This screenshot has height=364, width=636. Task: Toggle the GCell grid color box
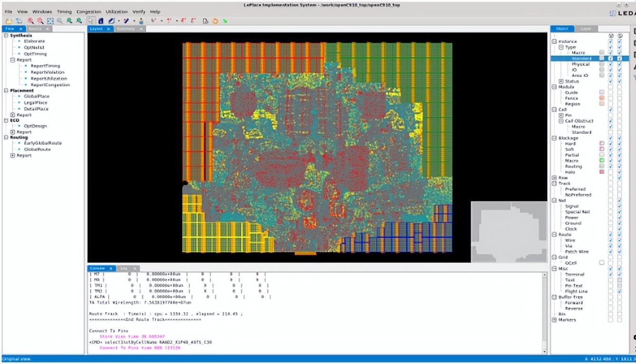click(x=602, y=263)
